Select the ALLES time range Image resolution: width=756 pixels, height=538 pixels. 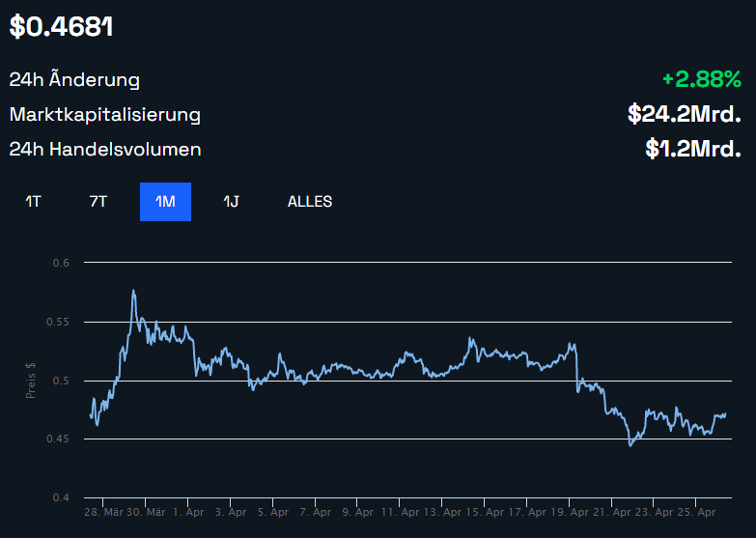click(x=309, y=202)
